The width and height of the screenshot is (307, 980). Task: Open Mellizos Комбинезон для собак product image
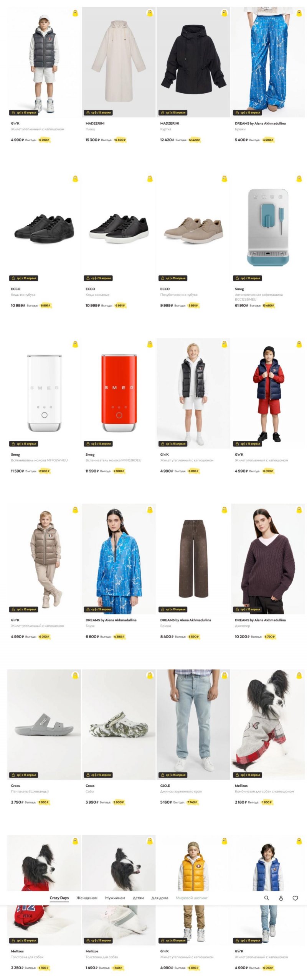coord(268,724)
